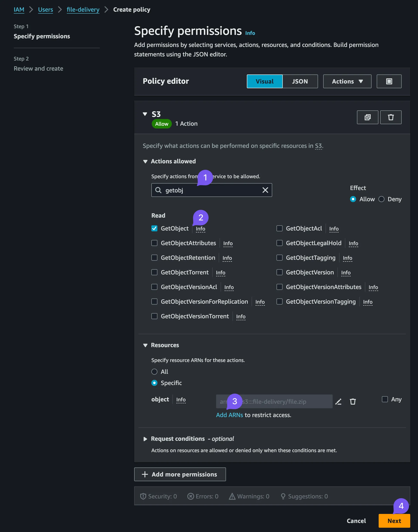The height and width of the screenshot is (532, 418).
Task: Click the Errors circle-x icon
Action: pyautogui.click(x=190, y=496)
